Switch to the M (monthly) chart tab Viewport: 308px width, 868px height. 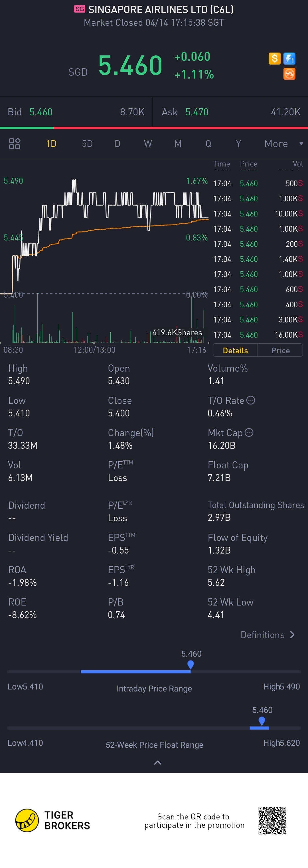point(178,144)
